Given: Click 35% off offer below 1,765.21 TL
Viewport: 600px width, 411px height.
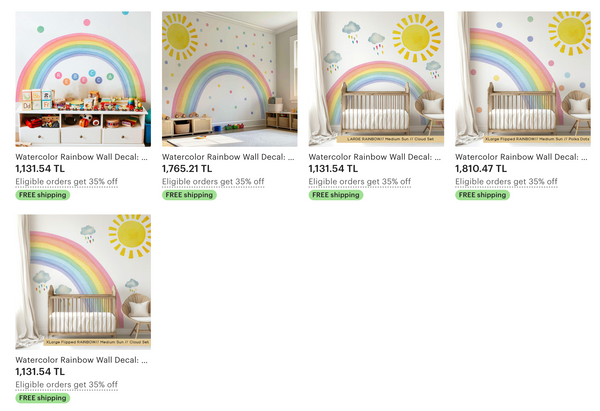Looking at the screenshot, I should coord(213,182).
